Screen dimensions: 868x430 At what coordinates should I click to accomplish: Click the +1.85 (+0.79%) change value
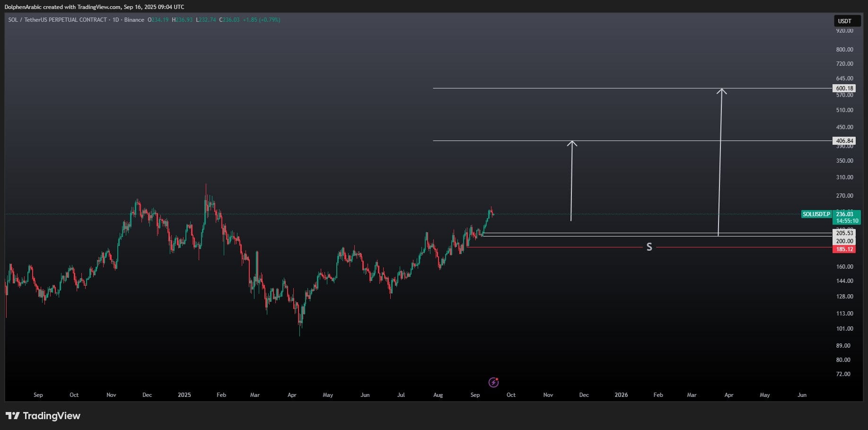point(262,20)
